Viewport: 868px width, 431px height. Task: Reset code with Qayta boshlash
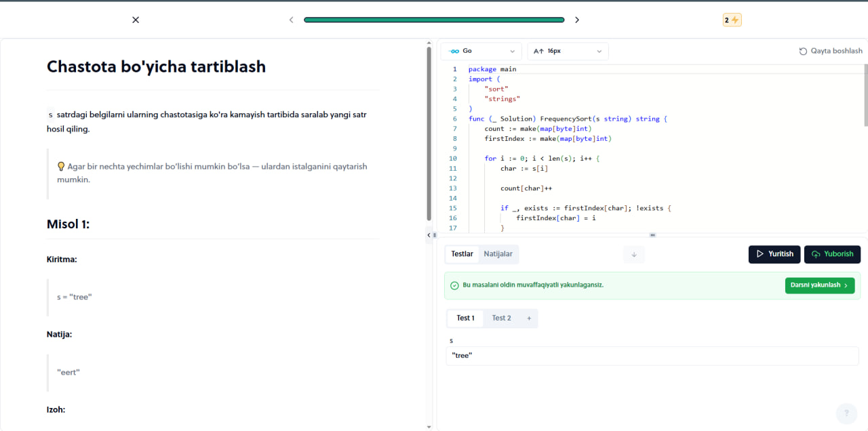(x=831, y=51)
